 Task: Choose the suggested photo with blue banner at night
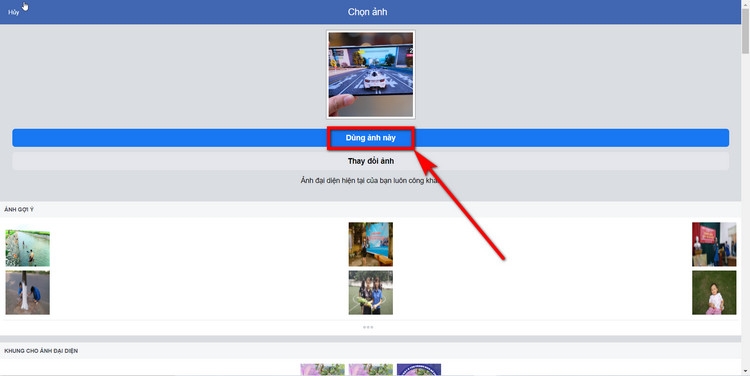pyautogui.click(x=371, y=244)
